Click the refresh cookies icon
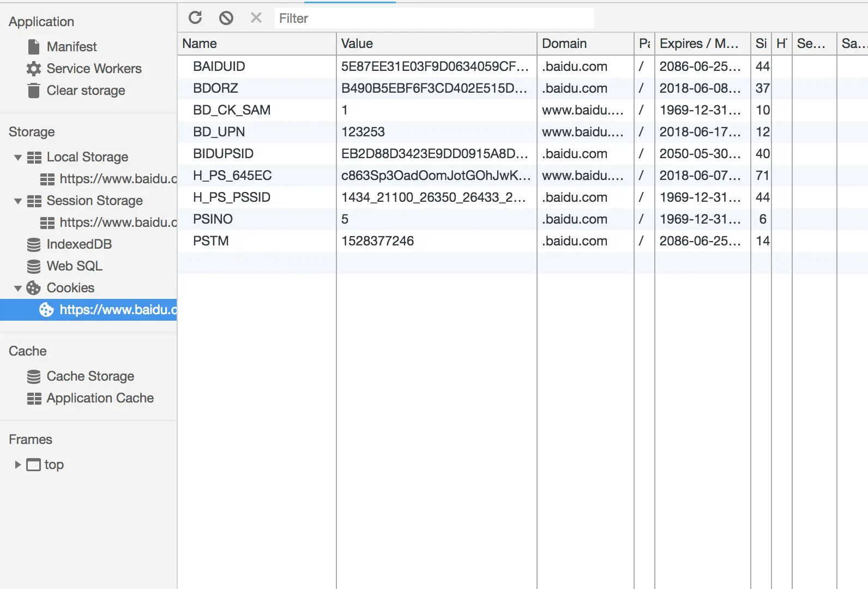Viewport: 868px width, 589px height. pos(195,18)
